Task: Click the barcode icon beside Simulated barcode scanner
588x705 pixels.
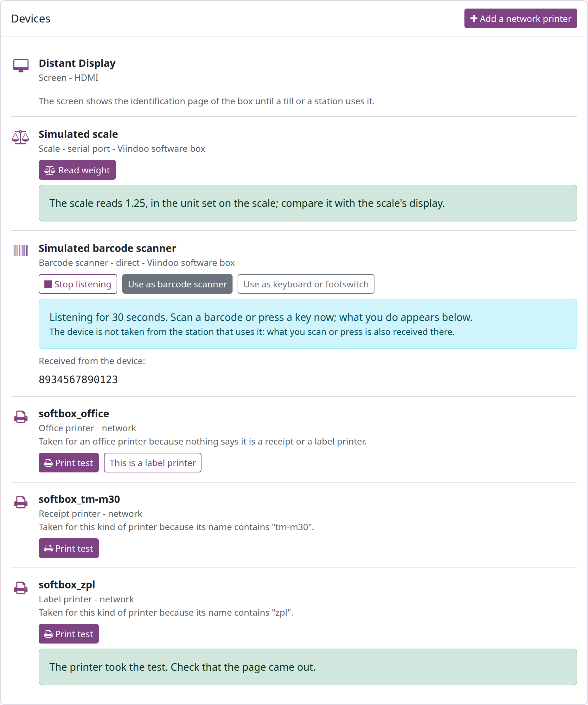Action: (21, 251)
